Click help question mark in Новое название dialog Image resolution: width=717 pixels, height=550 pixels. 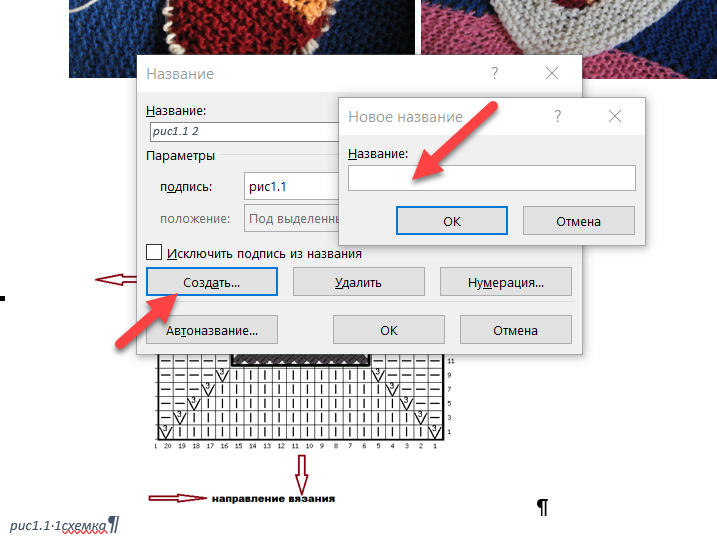pos(558,117)
